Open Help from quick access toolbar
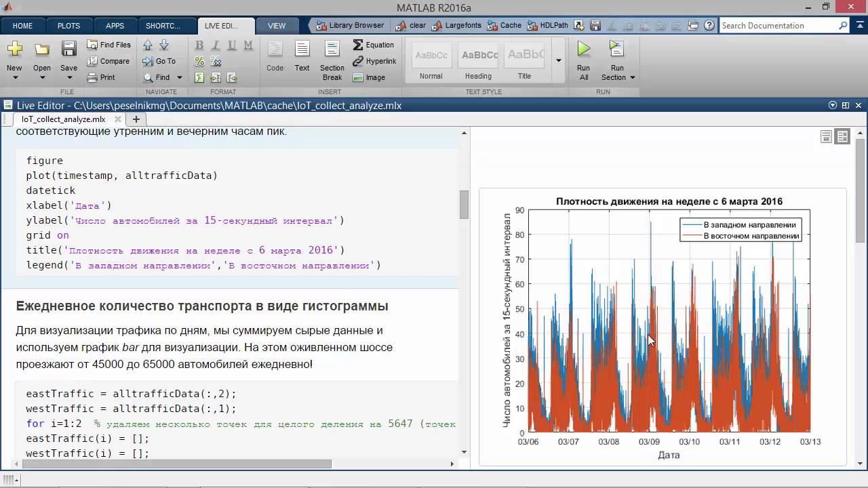 coord(708,26)
